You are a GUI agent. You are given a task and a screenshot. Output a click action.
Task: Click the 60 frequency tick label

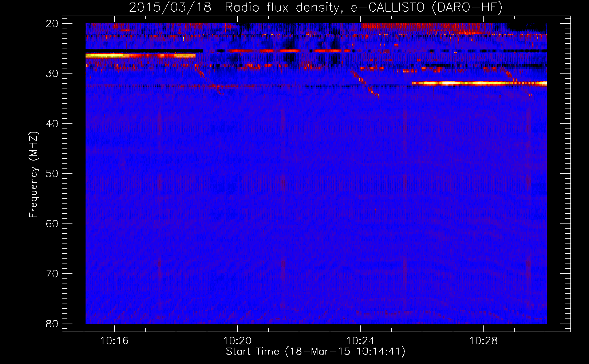[52, 224]
